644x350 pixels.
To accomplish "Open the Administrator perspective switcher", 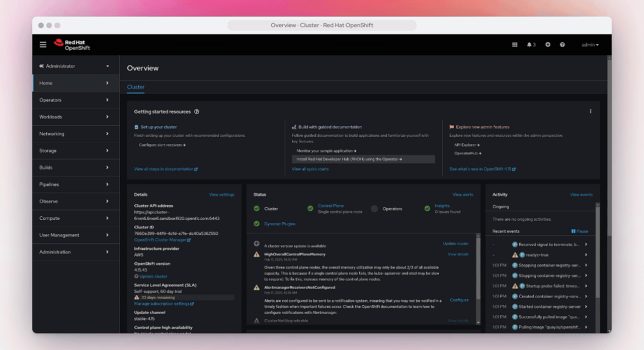I will pos(74,66).
